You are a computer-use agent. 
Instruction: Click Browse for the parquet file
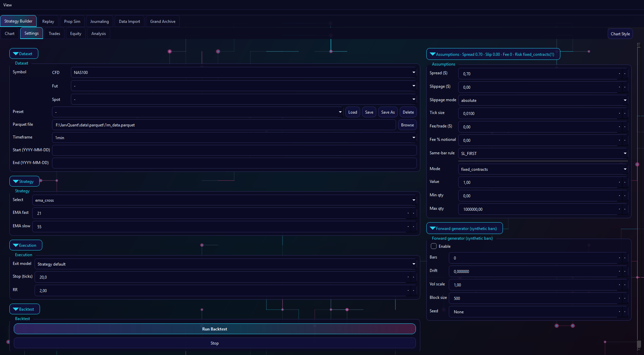(x=407, y=125)
